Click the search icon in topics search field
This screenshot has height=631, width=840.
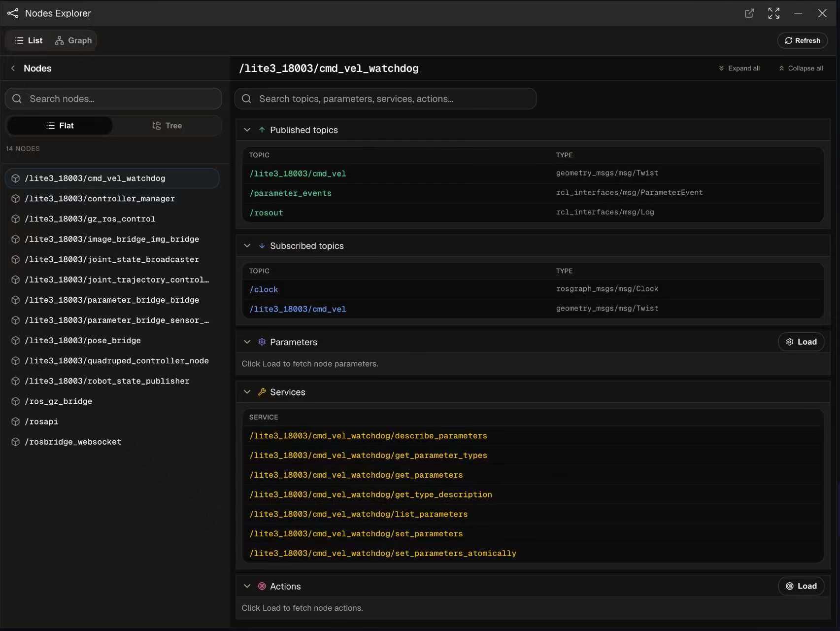(x=246, y=99)
